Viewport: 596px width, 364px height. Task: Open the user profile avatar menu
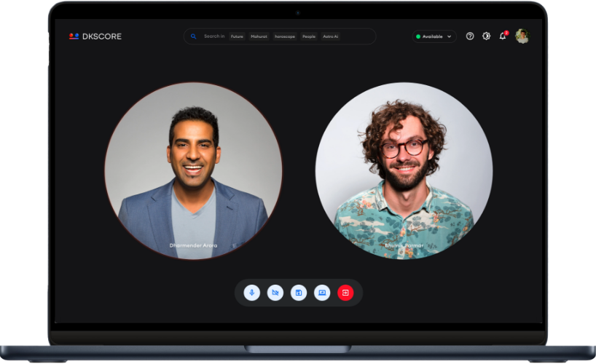click(522, 36)
